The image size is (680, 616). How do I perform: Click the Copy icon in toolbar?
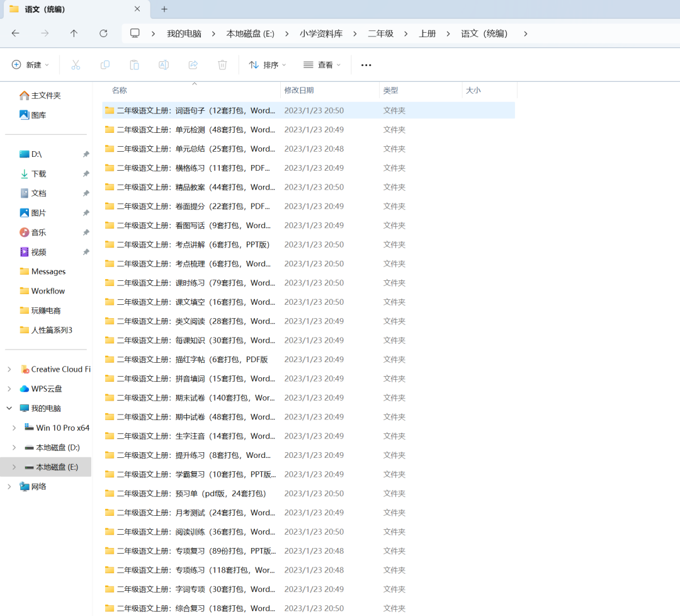tap(105, 65)
